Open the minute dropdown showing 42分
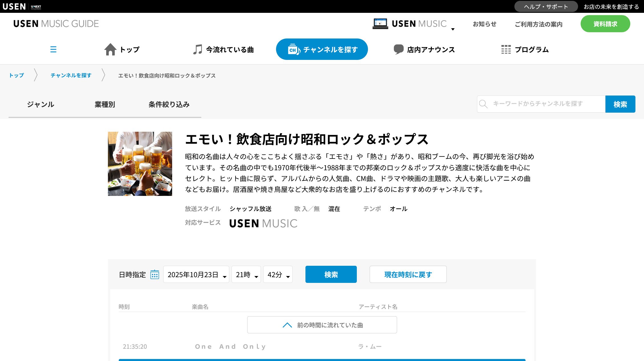The image size is (644, 361). pos(278,275)
